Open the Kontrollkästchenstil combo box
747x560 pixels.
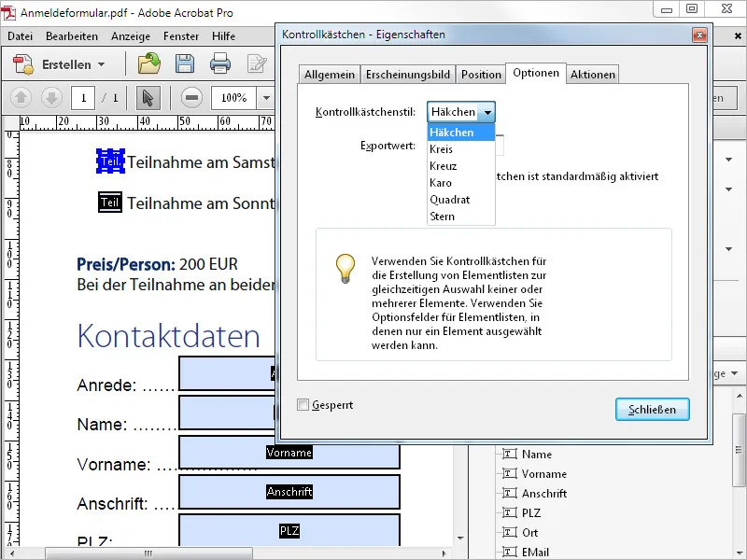tap(460, 112)
